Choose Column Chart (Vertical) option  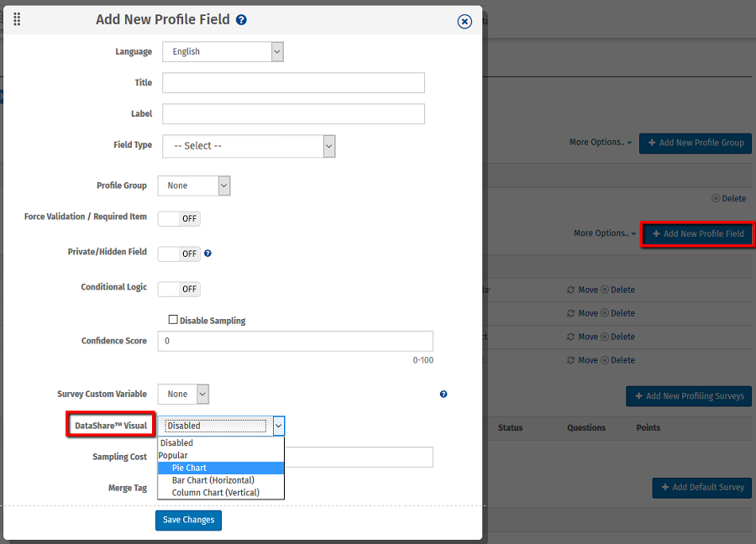[x=215, y=493]
